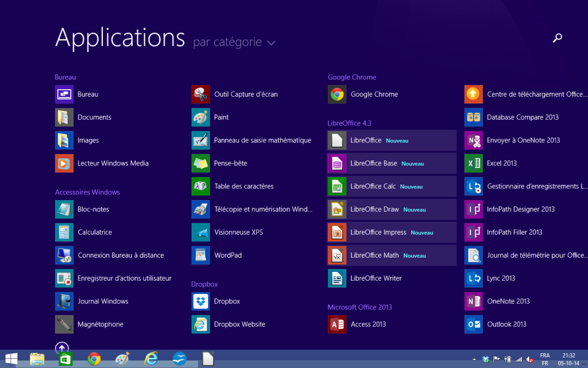
Task: Launch Excel 2013
Action: [x=490, y=163]
